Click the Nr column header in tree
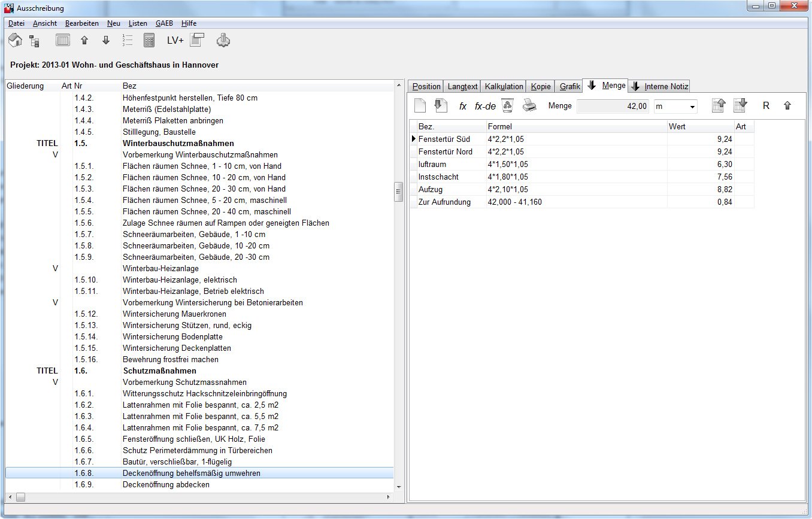 pyautogui.click(x=78, y=86)
